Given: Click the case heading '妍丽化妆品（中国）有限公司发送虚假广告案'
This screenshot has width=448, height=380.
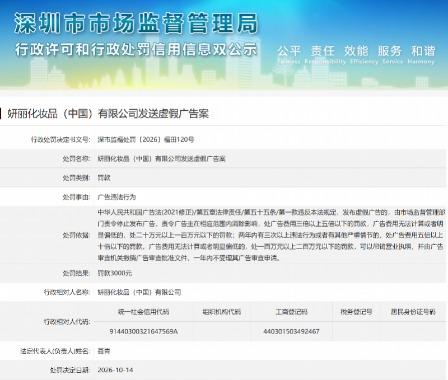Looking at the screenshot, I should tap(108, 114).
